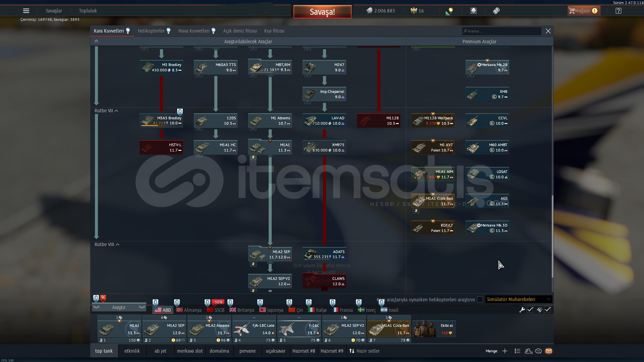Select Almanya nation
This screenshot has width=644, height=362.
click(189, 310)
